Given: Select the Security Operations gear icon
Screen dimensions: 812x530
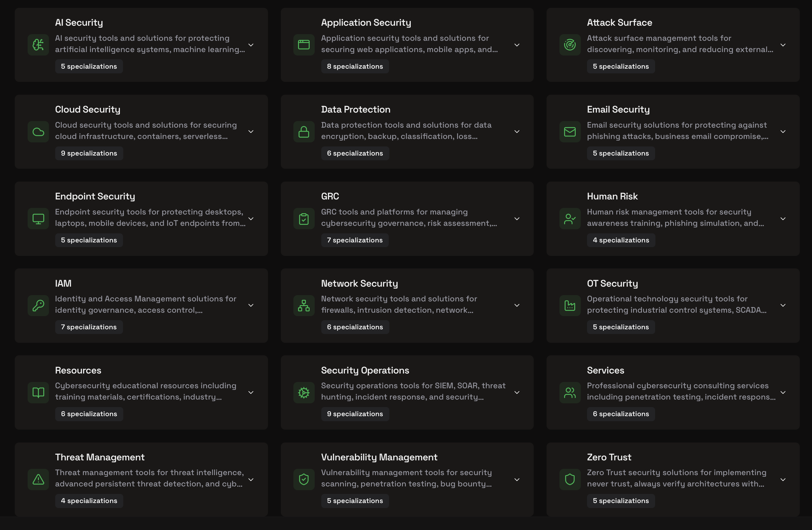Looking at the screenshot, I should [304, 393].
